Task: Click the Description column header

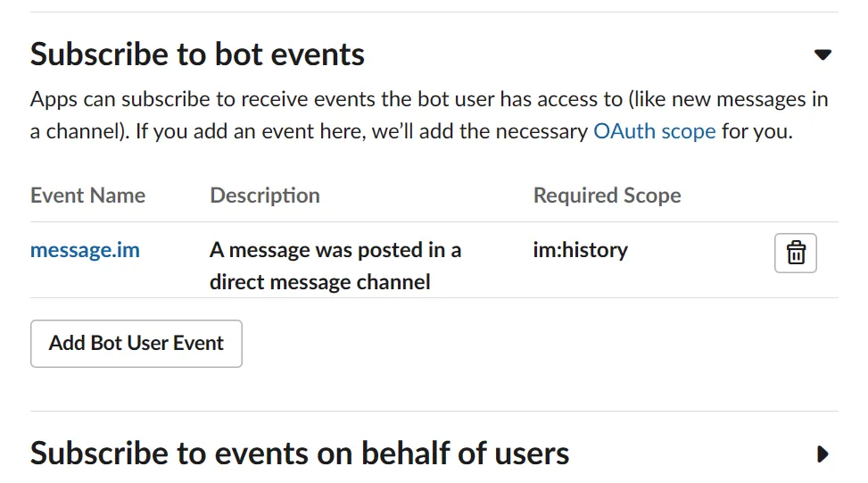Action: [x=264, y=196]
